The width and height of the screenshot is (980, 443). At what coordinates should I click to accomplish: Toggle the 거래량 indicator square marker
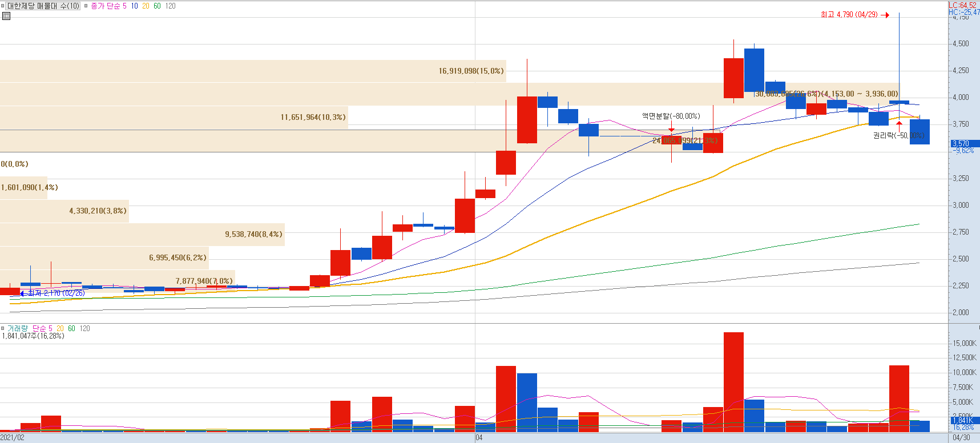click(3, 328)
